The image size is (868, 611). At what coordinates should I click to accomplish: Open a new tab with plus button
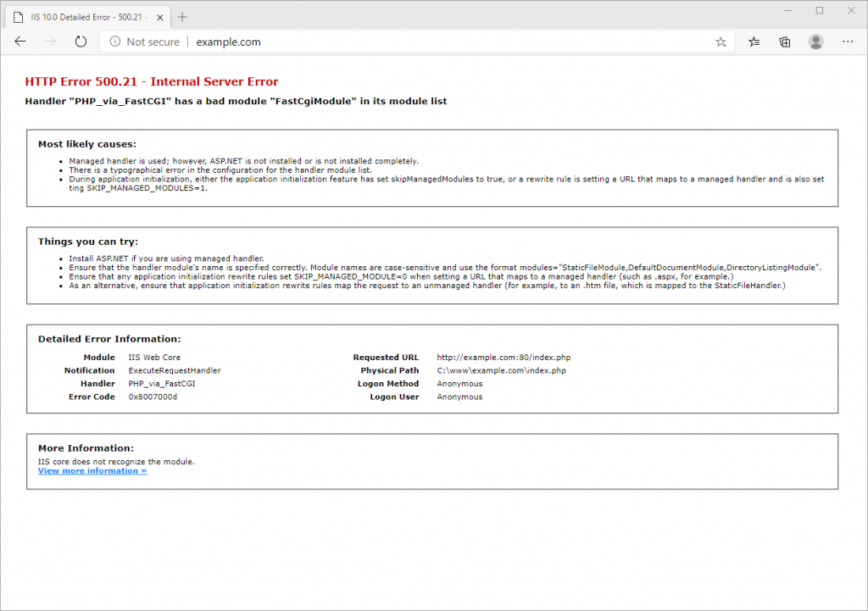pos(182,16)
